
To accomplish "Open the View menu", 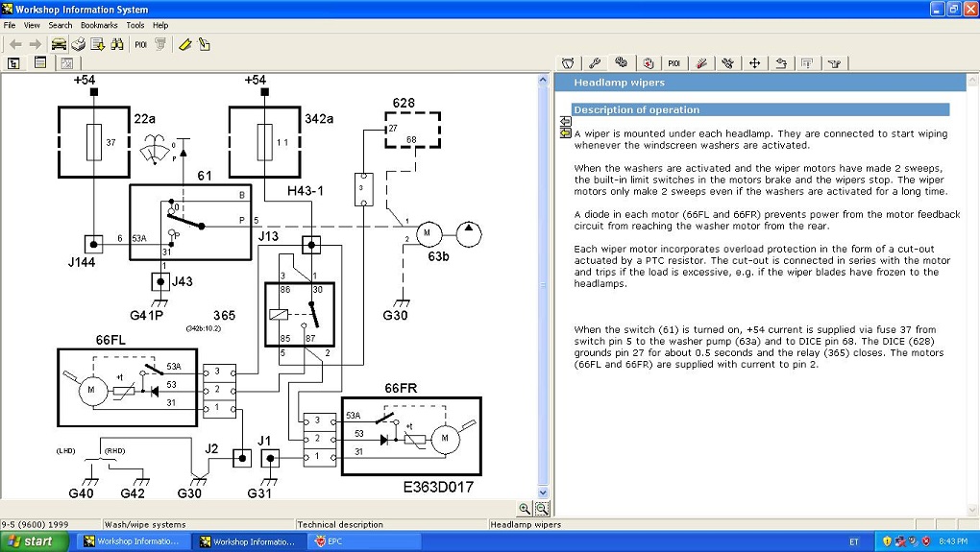I will [x=32, y=25].
